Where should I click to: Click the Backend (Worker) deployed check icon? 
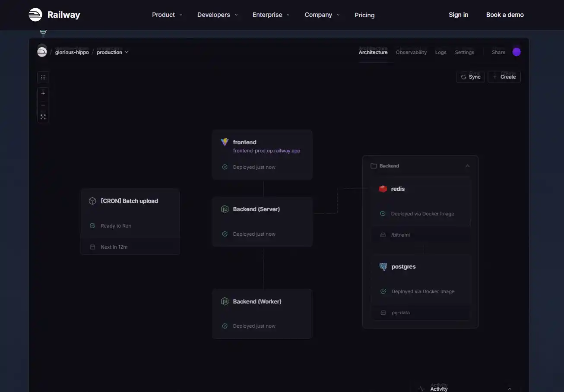click(x=225, y=326)
